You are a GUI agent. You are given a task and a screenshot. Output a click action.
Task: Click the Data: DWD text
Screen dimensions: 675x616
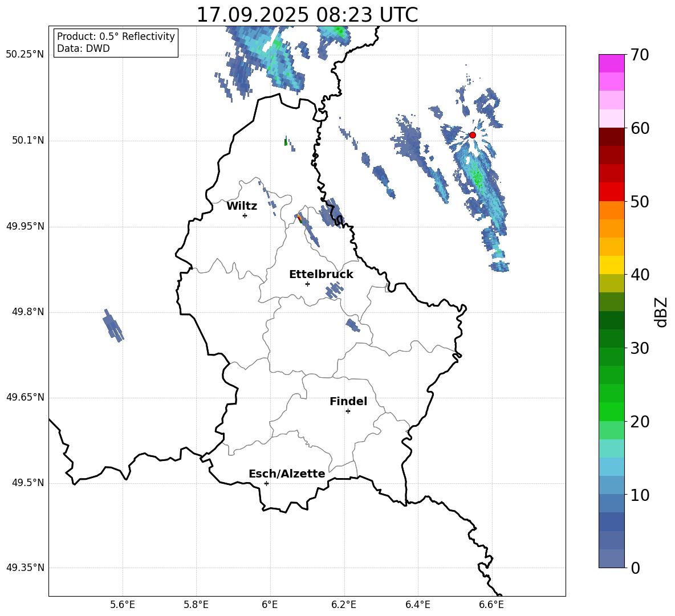83,48
